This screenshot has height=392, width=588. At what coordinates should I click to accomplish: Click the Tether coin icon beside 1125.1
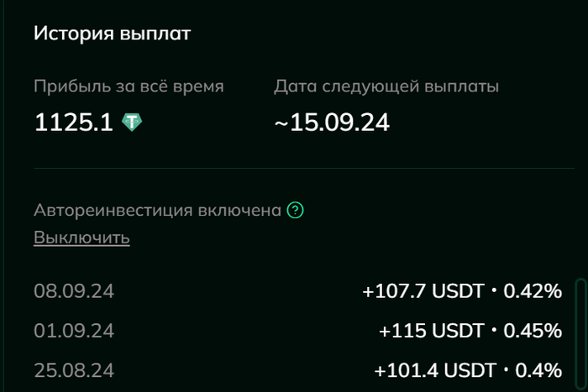133,123
